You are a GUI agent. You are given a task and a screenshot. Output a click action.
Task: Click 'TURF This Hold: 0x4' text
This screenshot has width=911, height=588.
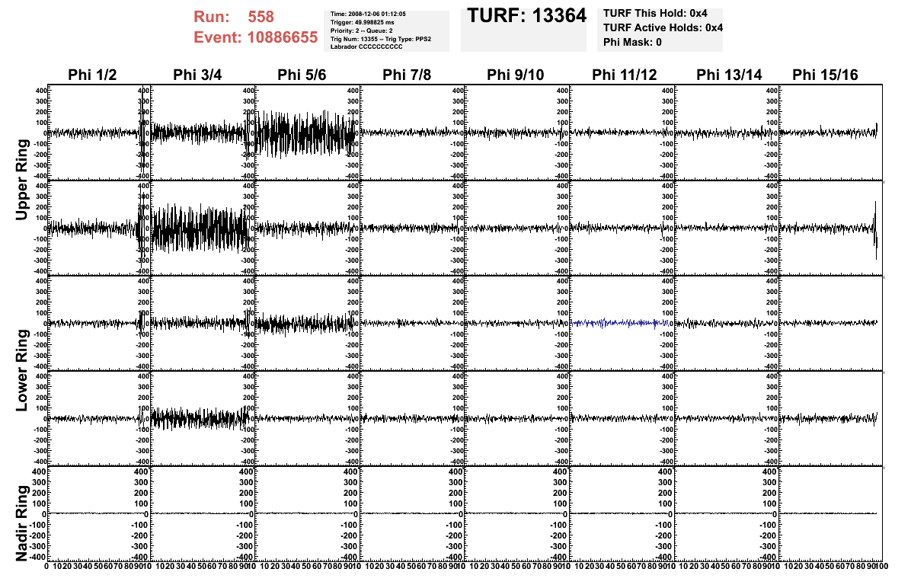(x=655, y=13)
